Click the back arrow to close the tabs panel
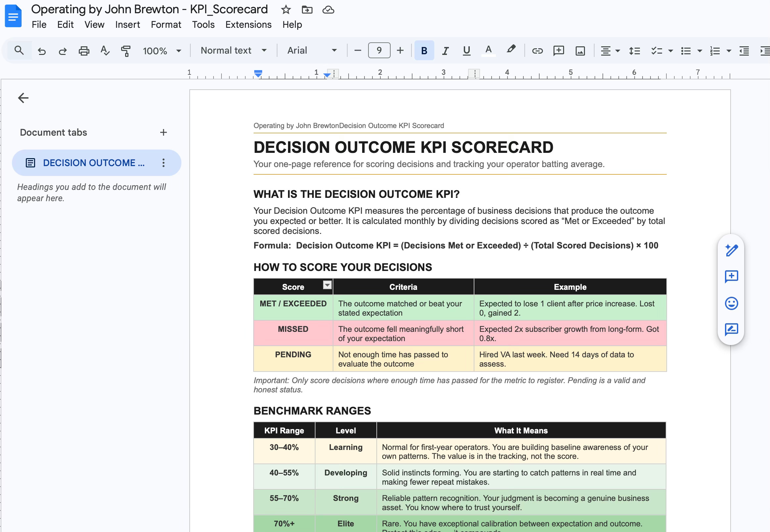 coord(23,98)
